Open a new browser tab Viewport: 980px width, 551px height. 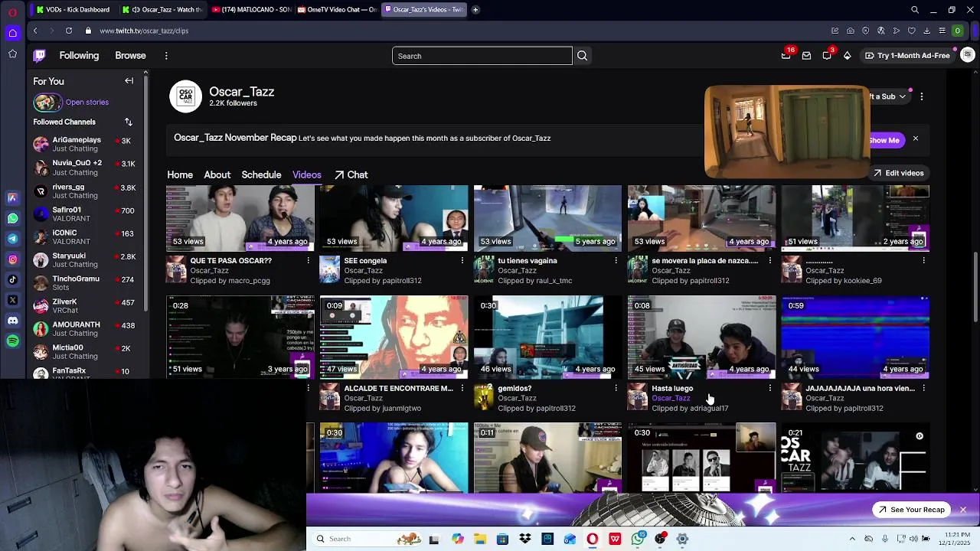[x=475, y=10]
